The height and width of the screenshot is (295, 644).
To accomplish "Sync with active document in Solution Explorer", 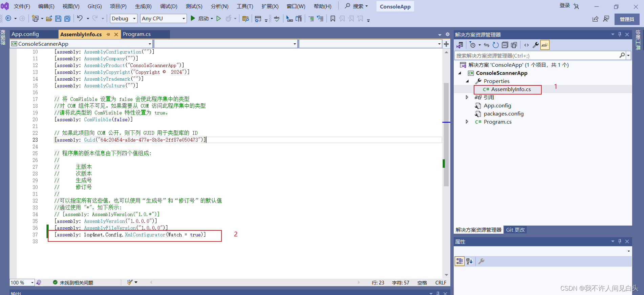I will click(487, 45).
